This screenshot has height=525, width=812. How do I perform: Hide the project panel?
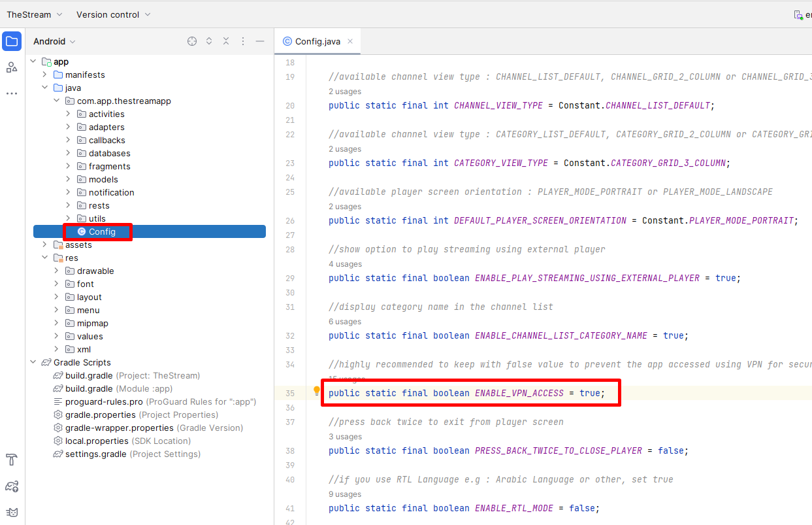click(x=260, y=41)
